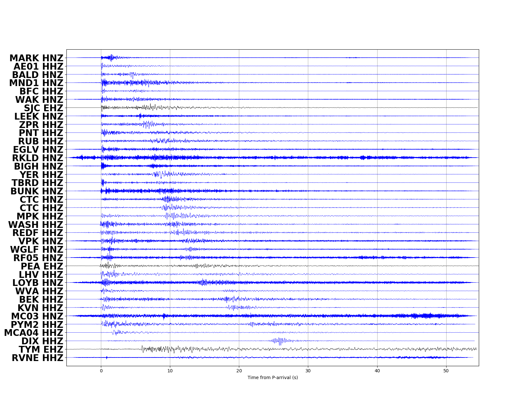This screenshot has height=411, width=532.
Task: Select the BUNK HNZ trace
Action: click(x=161, y=191)
